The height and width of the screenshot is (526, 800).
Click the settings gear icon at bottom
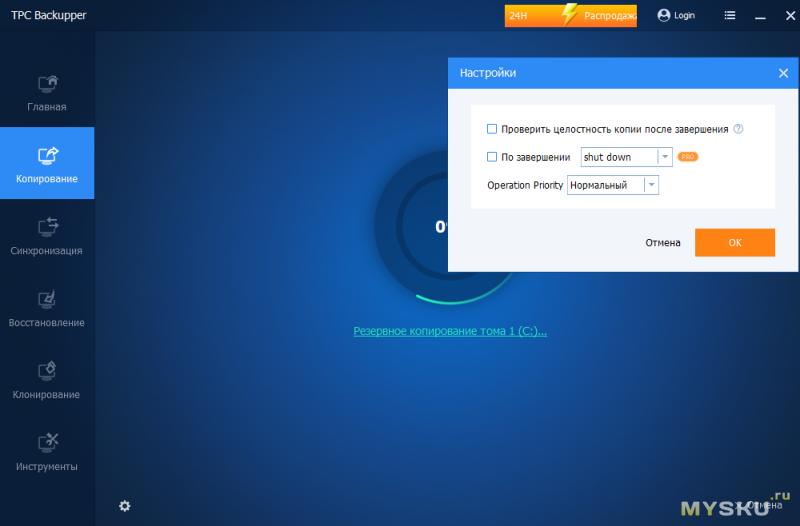pos(125,506)
